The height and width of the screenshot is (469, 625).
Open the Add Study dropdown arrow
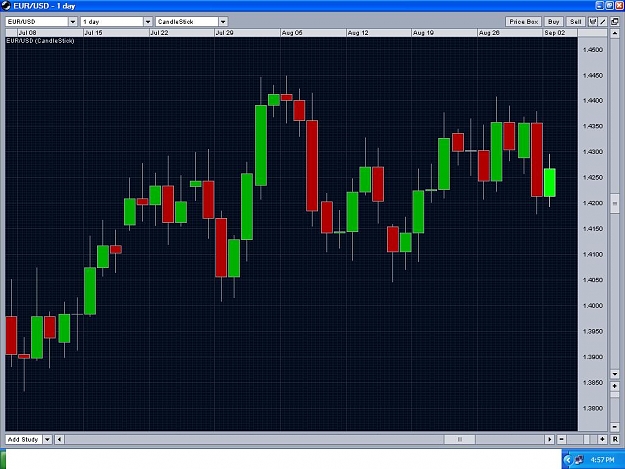47,440
